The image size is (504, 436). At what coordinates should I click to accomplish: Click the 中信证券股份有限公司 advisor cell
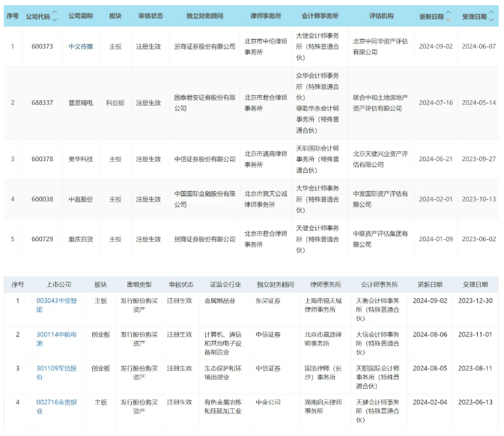[204, 159]
